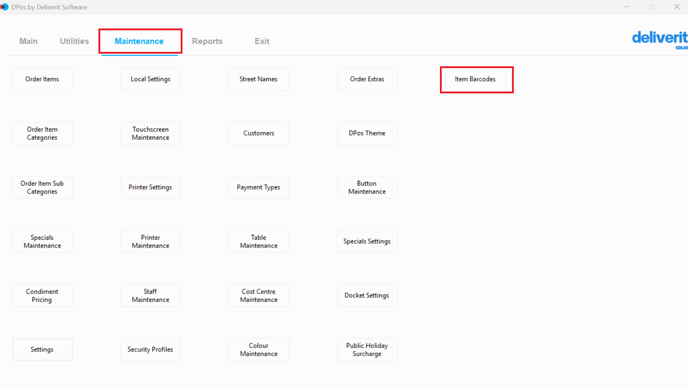
Task: Open Local Settings
Action: (x=150, y=79)
